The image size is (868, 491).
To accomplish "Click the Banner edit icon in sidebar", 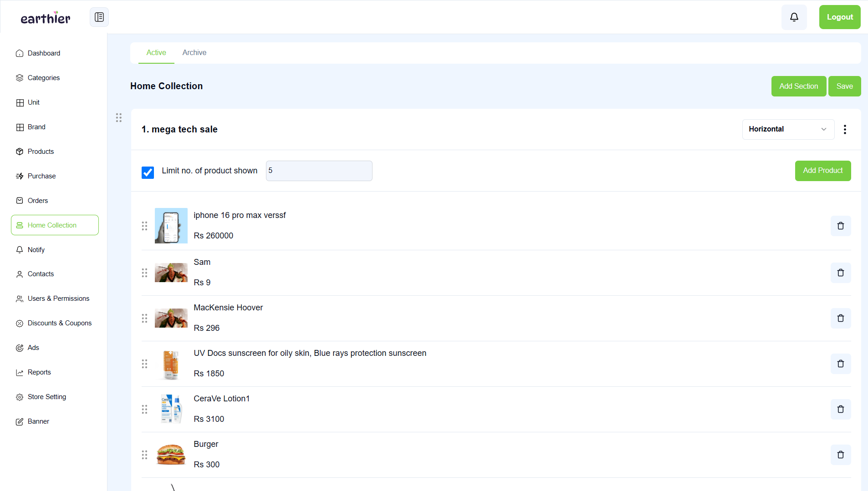I will click(20, 421).
